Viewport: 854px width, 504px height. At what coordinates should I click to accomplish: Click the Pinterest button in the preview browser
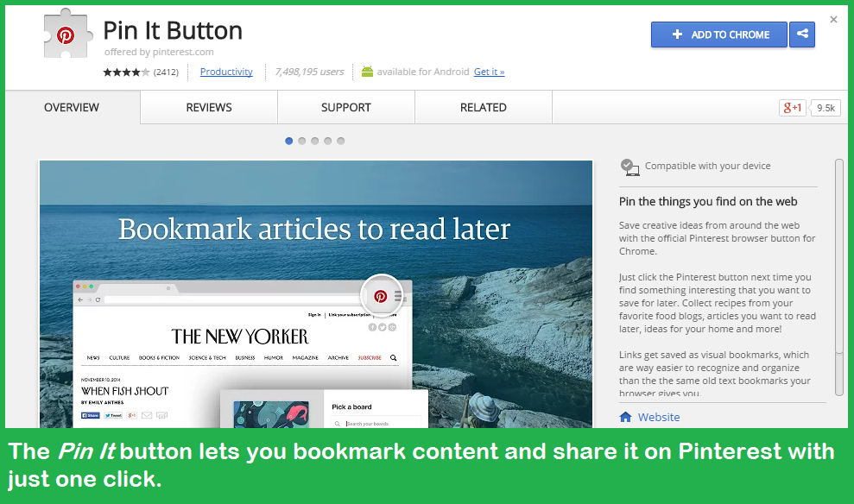[381, 296]
